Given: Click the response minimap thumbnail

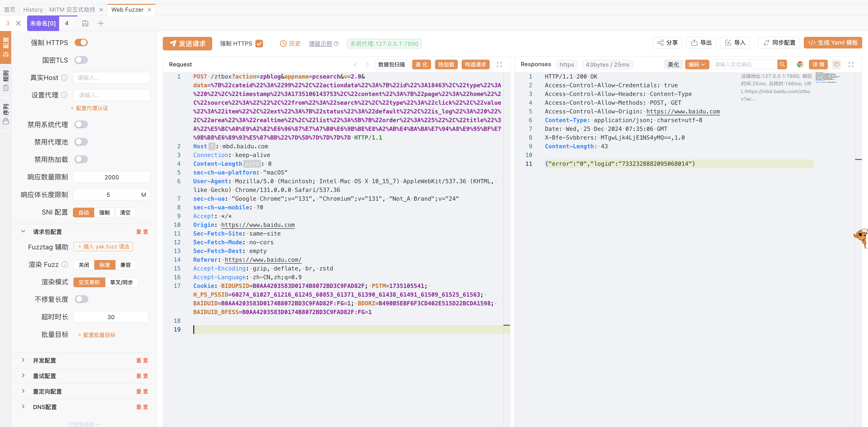Looking at the screenshot, I should click(x=828, y=78).
